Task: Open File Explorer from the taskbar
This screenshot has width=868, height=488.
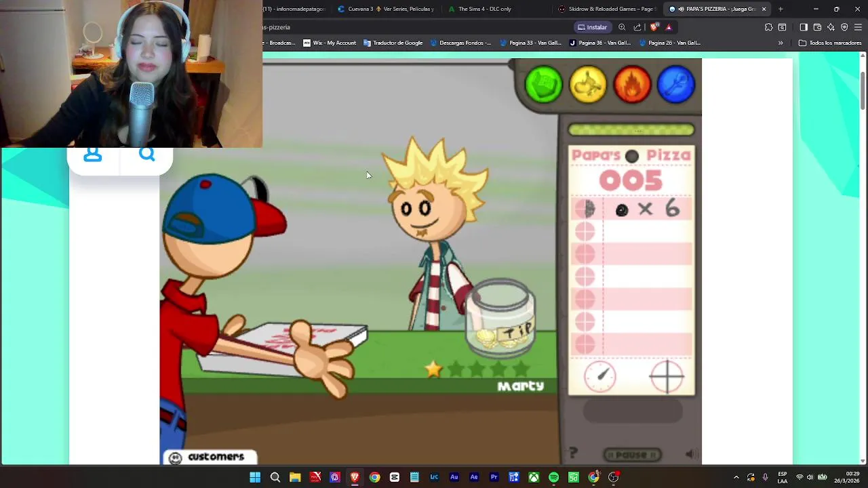Action: coord(295,477)
